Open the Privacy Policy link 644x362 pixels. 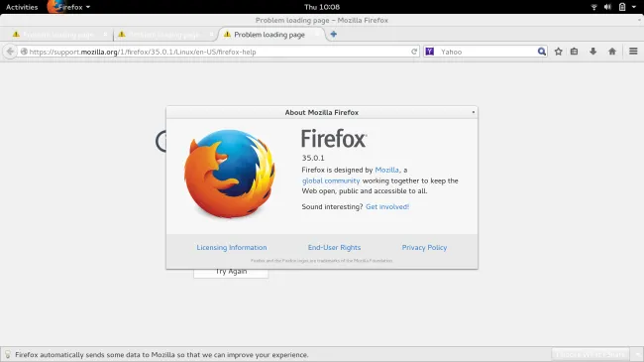click(x=424, y=247)
